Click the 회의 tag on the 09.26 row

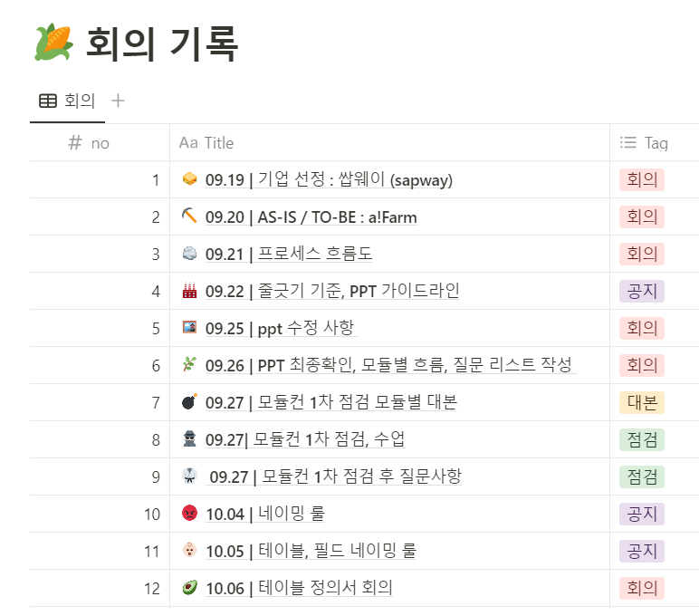642,365
